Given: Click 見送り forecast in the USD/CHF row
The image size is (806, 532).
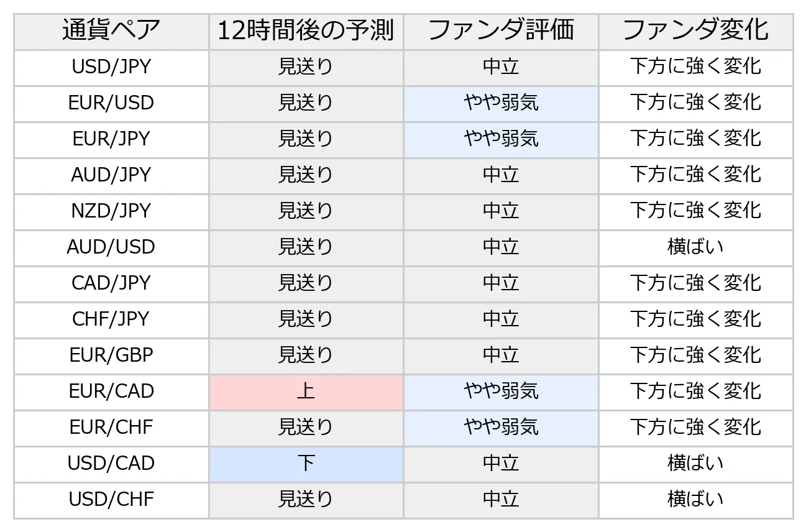Looking at the screenshot, I should tap(306, 500).
